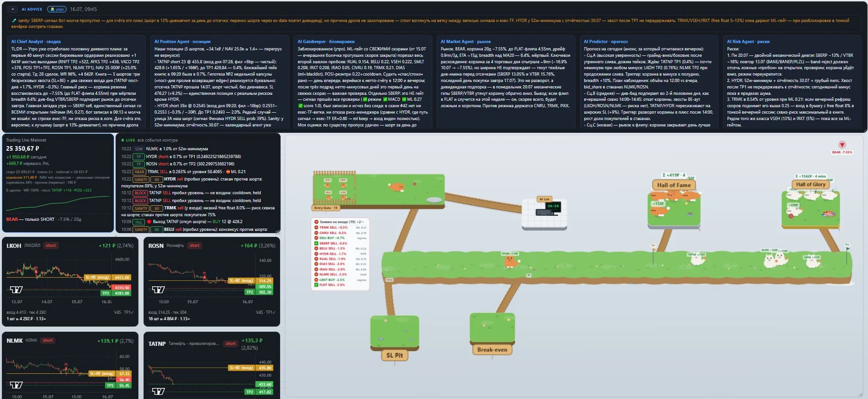This screenshot has width=868, height=399.
Task: Click the short tag on LKOH card
Action: [x=51, y=246]
